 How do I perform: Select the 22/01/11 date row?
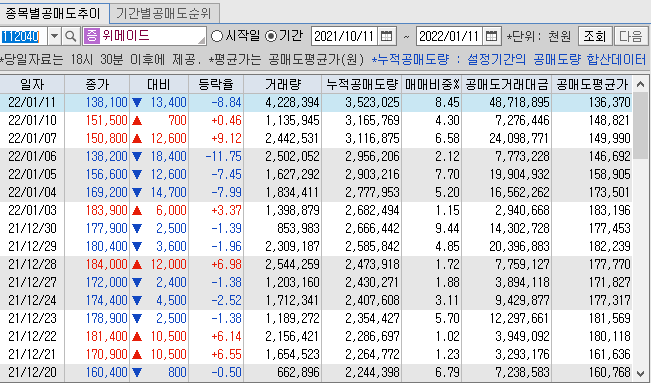click(x=316, y=102)
